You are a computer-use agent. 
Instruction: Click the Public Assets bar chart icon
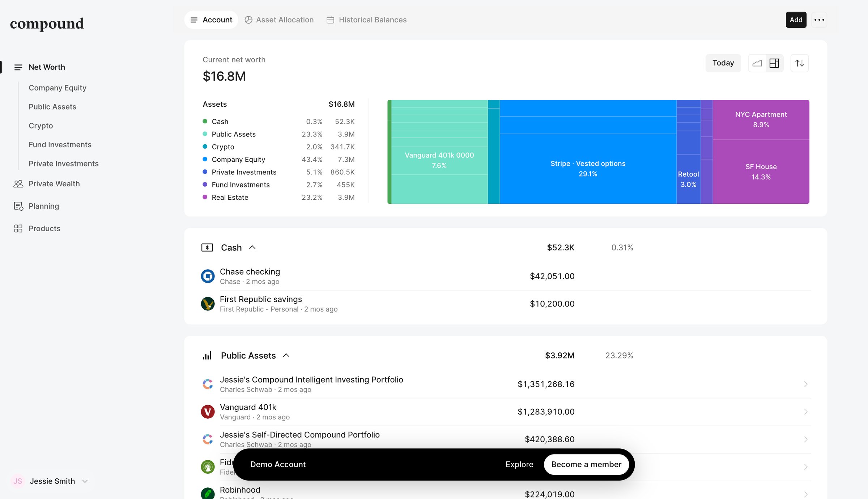point(207,356)
